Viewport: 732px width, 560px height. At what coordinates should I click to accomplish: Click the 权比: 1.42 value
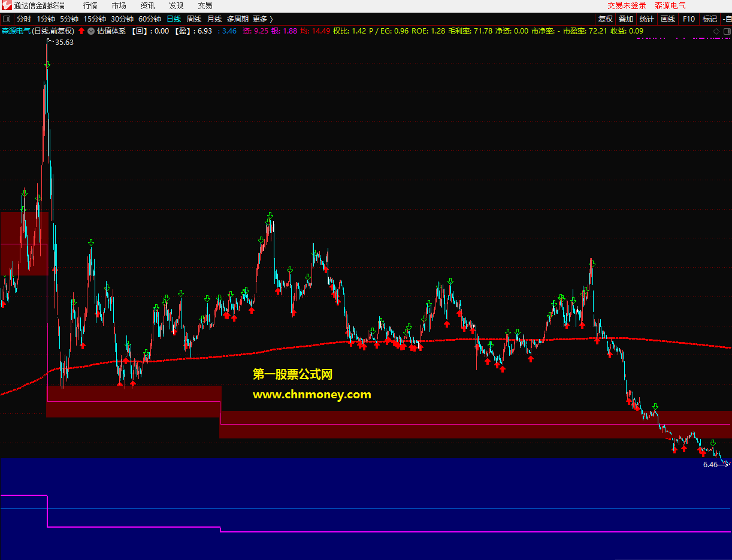click(349, 31)
